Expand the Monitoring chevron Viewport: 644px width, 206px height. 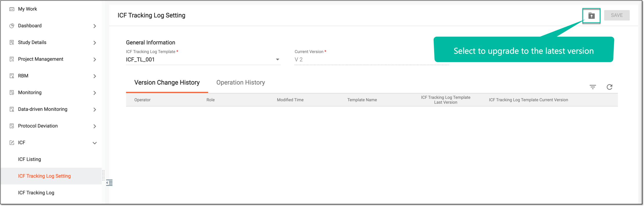tap(95, 93)
